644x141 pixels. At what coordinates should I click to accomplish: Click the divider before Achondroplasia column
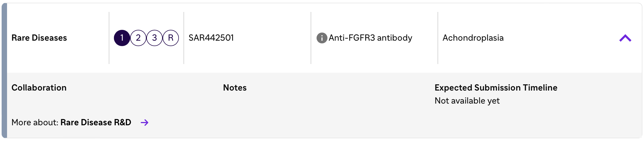(x=438, y=38)
